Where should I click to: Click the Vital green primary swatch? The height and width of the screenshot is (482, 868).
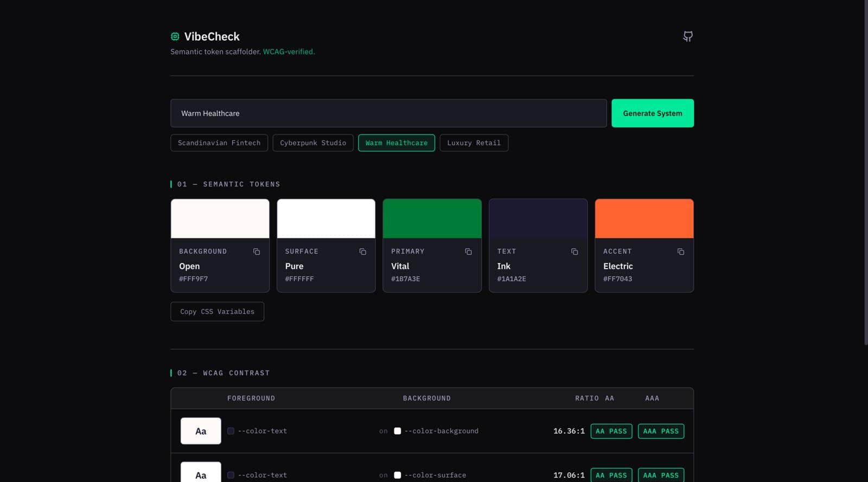pos(432,218)
